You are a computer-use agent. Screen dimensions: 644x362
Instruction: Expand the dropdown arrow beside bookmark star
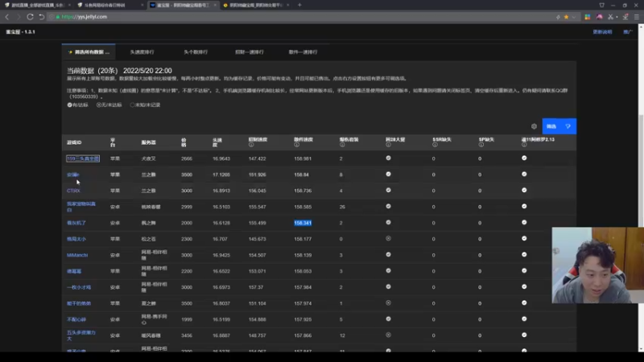(x=574, y=17)
